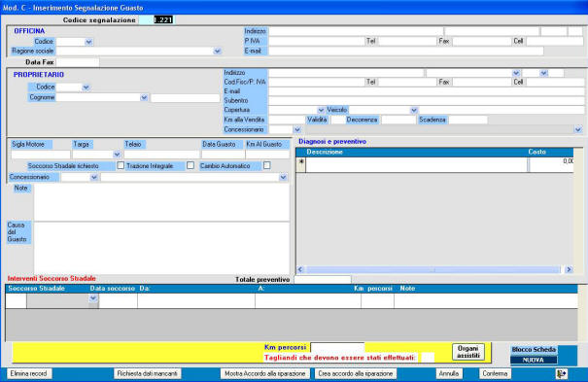Open the Officina Codice dropdown
The height and width of the screenshot is (382, 588).
coord(88,42)
